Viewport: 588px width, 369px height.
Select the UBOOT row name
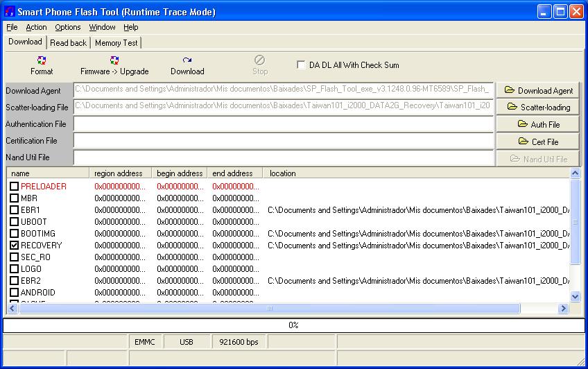click(x=34, y=222)
